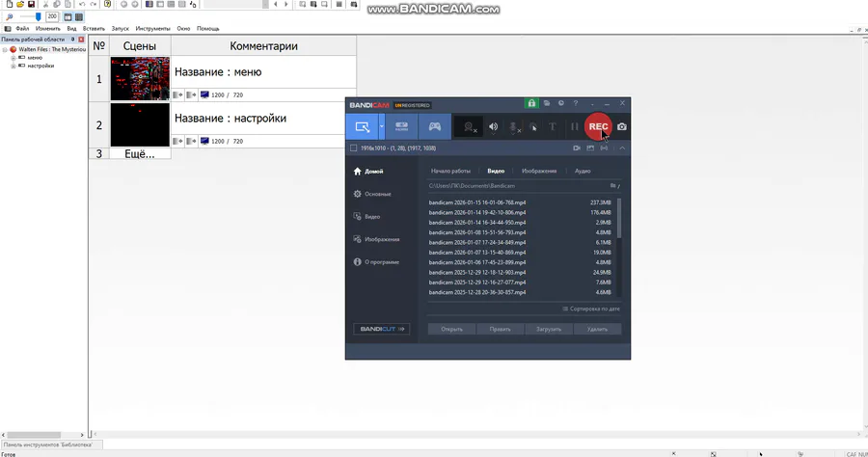Check the box next to 1916x1010 resolution

pos(354,148)
